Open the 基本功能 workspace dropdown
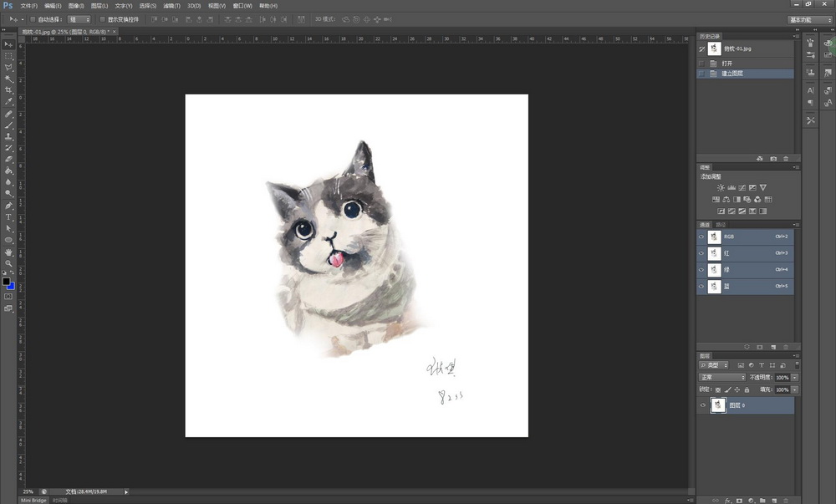Image resolution: width=836 pixels, height=504 pixels. click(810, 20)
